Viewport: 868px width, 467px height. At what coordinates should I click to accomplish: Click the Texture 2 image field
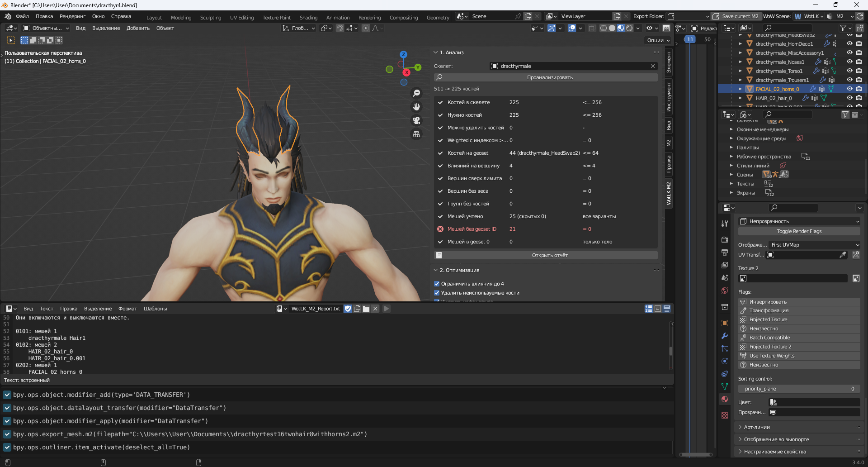[x=793, y=278]
